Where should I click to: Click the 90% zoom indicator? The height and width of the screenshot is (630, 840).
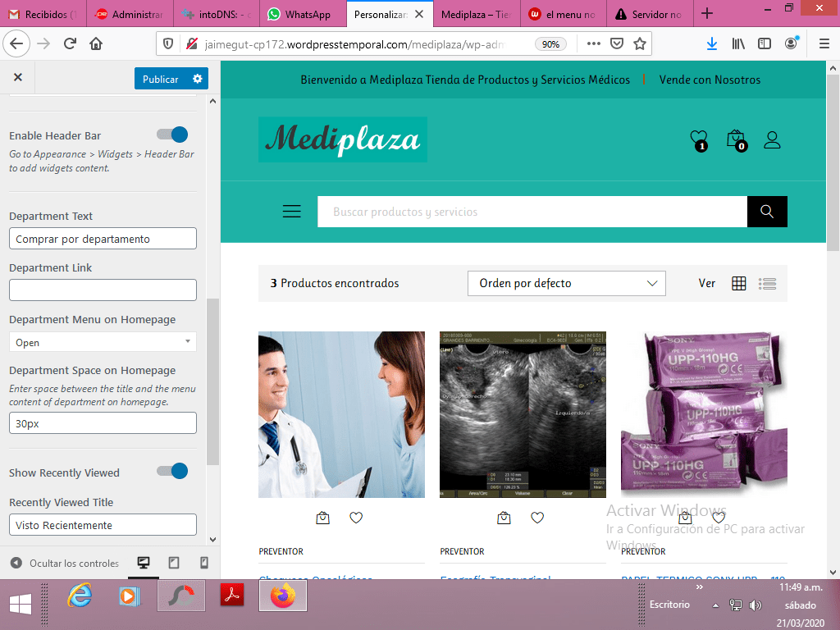coord(550,44)
